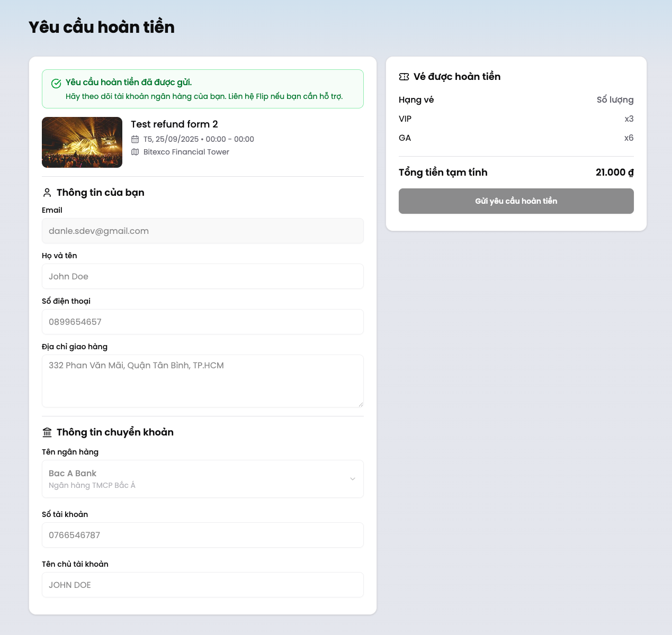Click the ticket icon beside Vé được hoàn tiền
Screen dimensions: 672x635
pos(404,77)
